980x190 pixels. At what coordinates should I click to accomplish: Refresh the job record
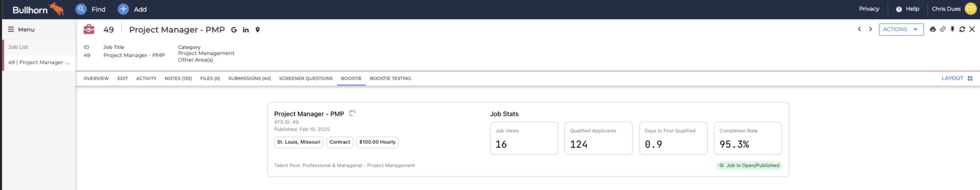[962, 29]
